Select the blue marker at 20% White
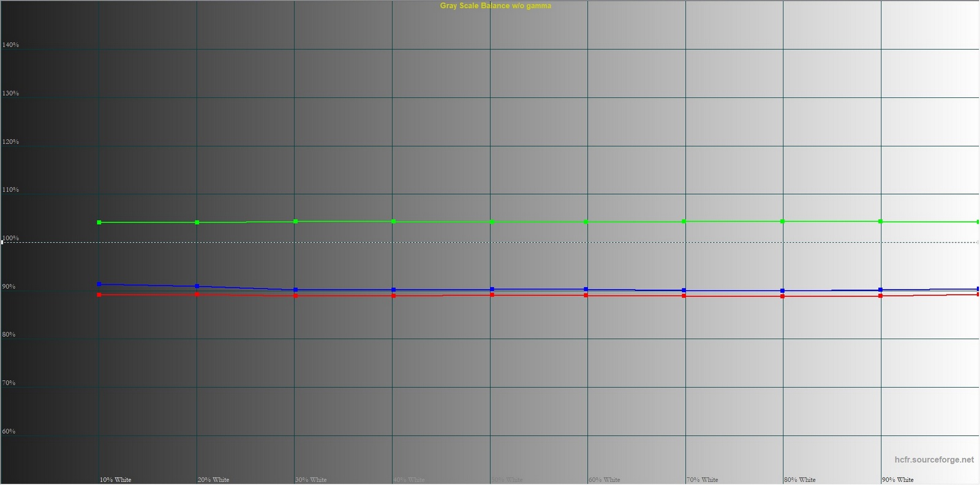Image resolution: width=980 pixels, height=485 pixels. [x=197, y=286]
